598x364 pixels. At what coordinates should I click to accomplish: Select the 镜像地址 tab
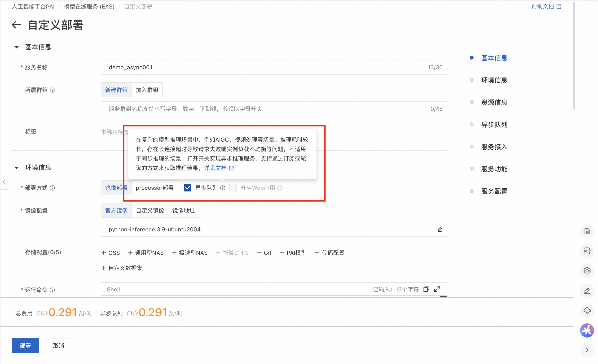click(184, 211)
